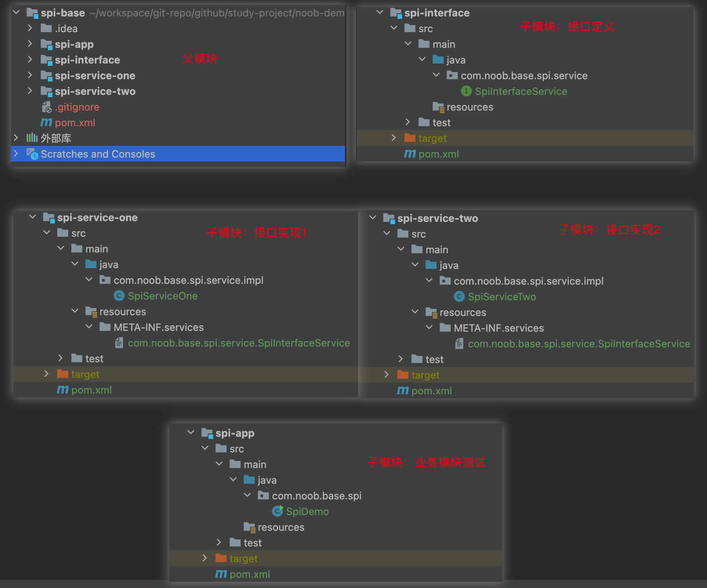Select the SpiInterfaceService interface file
The height and width of the screenshot is (588, 707).
coord(521,91)
